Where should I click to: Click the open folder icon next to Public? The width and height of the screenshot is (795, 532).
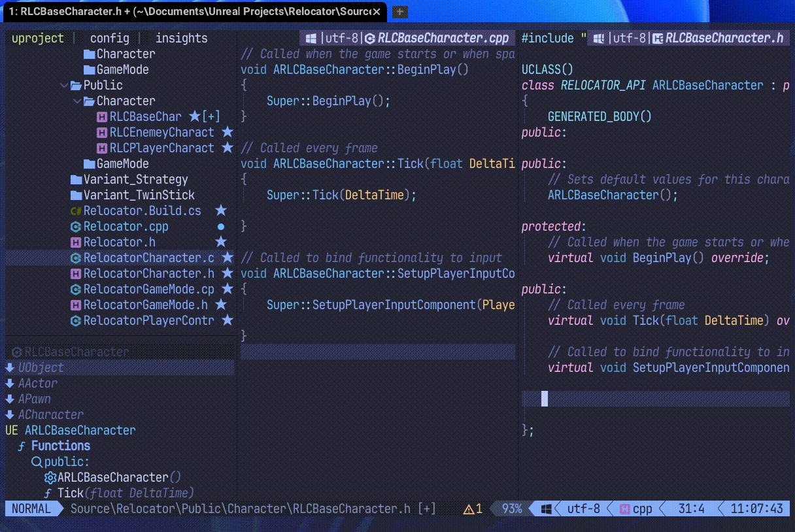click(x=76, y=85)
